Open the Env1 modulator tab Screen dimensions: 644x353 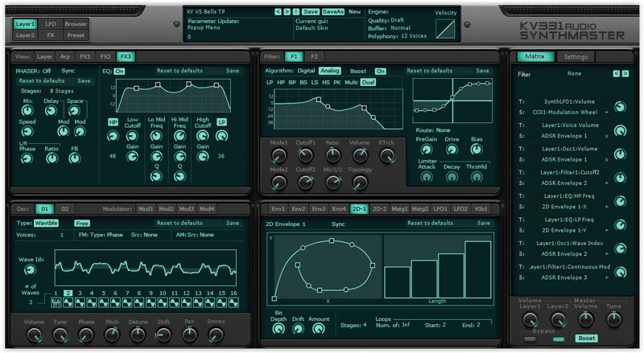coord(278,209)
